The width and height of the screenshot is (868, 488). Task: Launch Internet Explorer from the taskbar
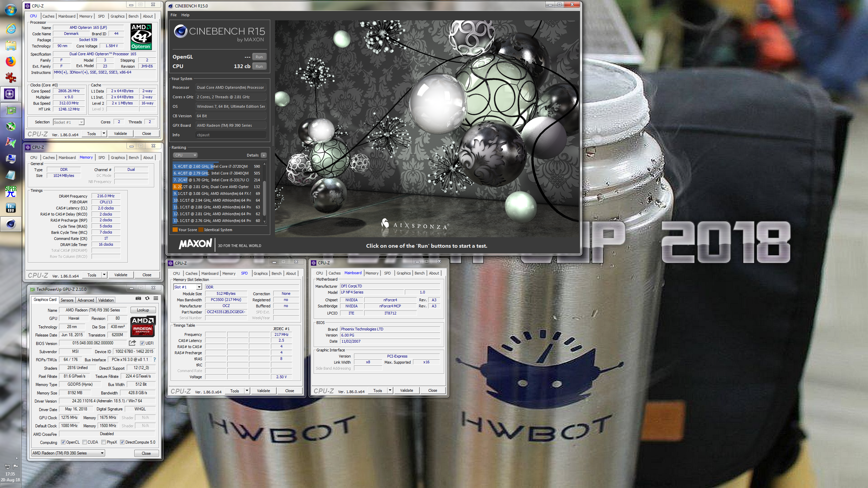click(11, 29)
